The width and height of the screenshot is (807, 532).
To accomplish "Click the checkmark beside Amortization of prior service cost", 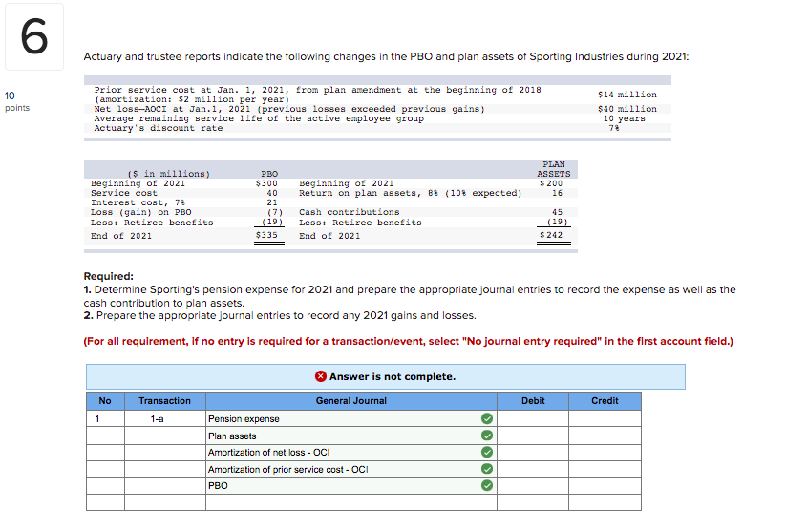I will pos(487,469).
